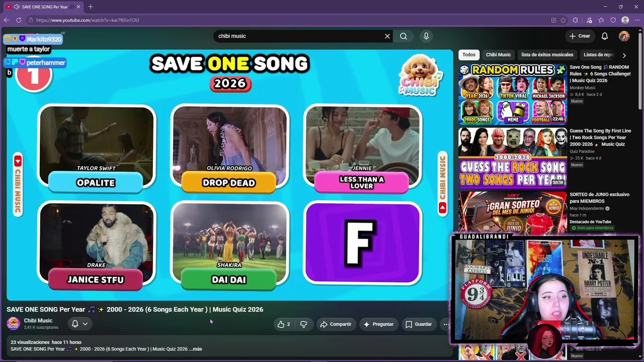Click the purple F letter card
This screenshot has width=644, height=362.
[x=362, y=243]
